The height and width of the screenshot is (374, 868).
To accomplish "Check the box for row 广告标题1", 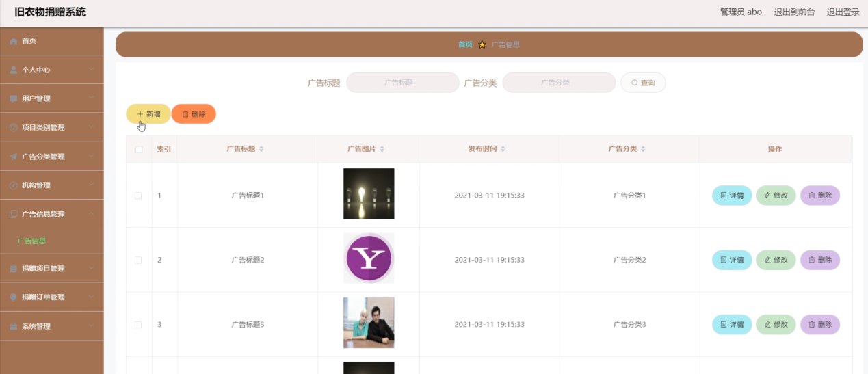I will [138, 196].
